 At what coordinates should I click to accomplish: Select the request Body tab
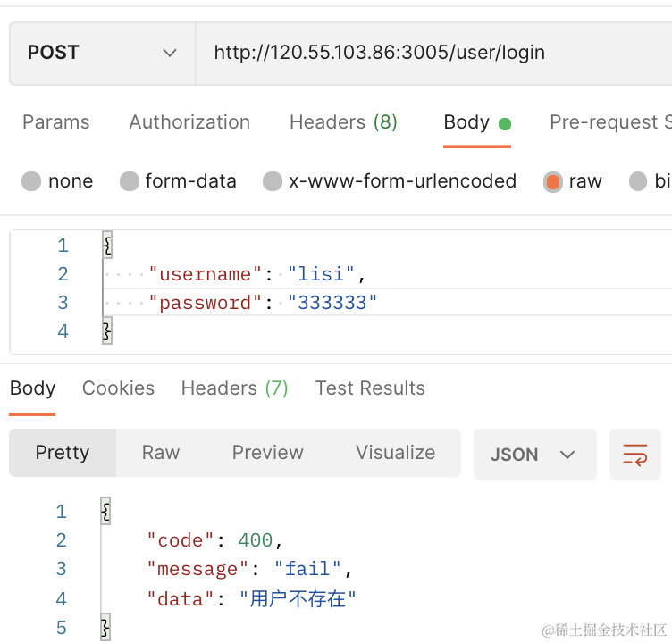[466, 122]
